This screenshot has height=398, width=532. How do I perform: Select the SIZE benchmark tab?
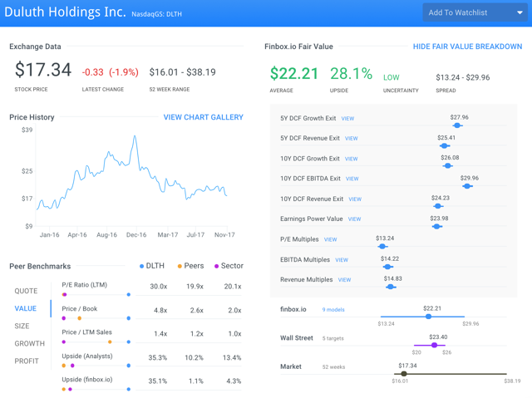pyautogui.click(x=22, y=327)
